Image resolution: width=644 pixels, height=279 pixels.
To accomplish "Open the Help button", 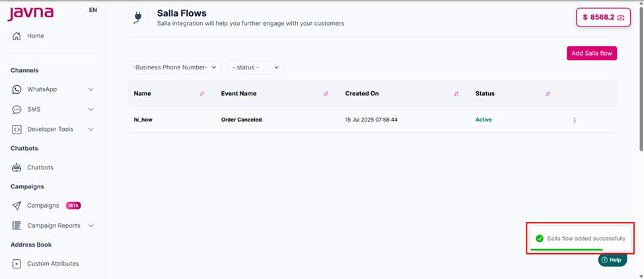I will [612, 260].
